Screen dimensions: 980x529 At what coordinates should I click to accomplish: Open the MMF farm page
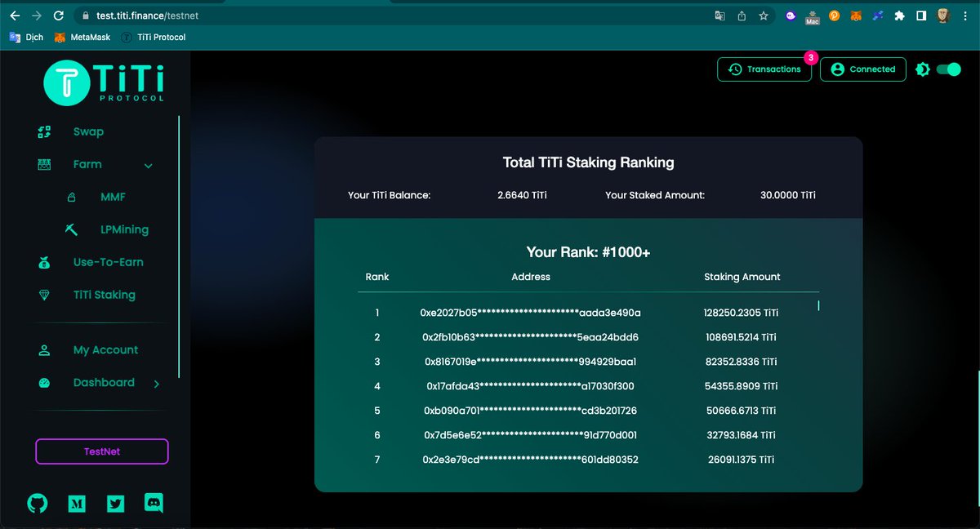[113, 197]
